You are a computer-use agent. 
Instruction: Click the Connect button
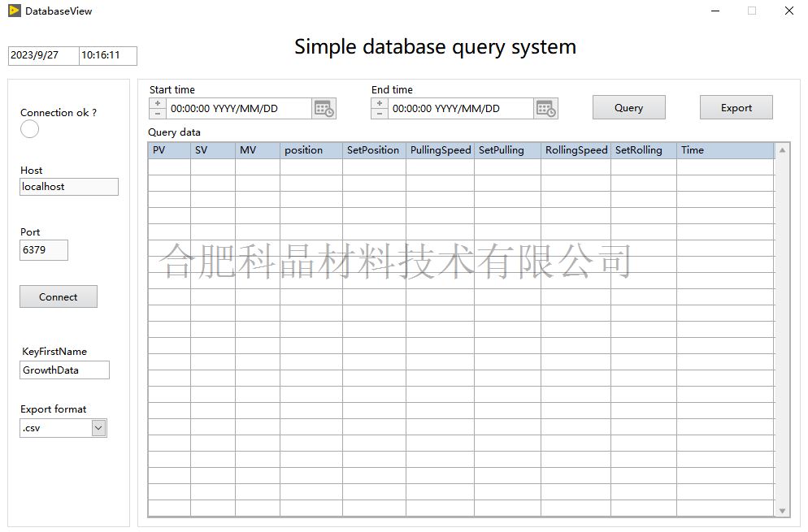click(x=59, y=296)
